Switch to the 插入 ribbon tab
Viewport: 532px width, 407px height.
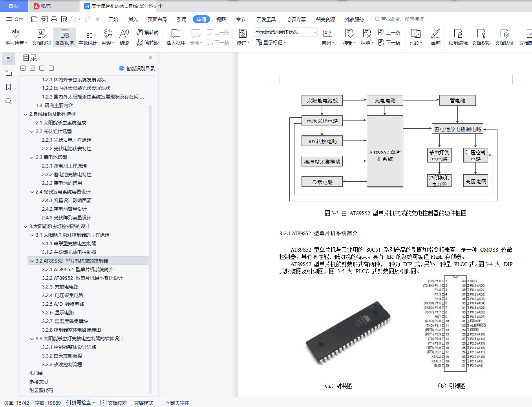click(133, 19)
